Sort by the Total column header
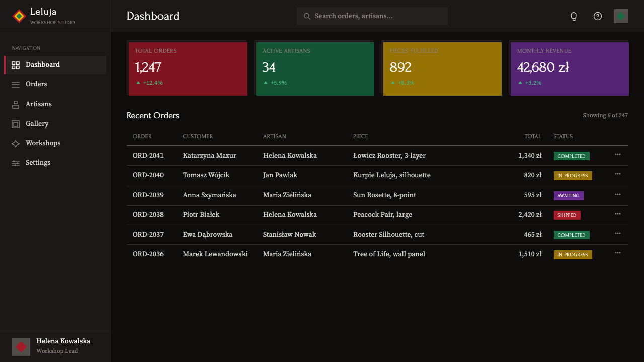644x362 pixels. point(533,136)
